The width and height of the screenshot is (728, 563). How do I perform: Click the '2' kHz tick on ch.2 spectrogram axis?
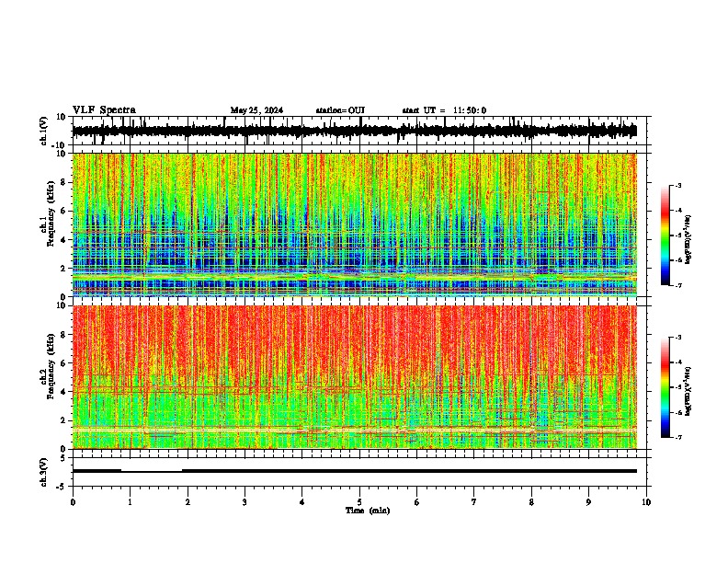point(64,420)
